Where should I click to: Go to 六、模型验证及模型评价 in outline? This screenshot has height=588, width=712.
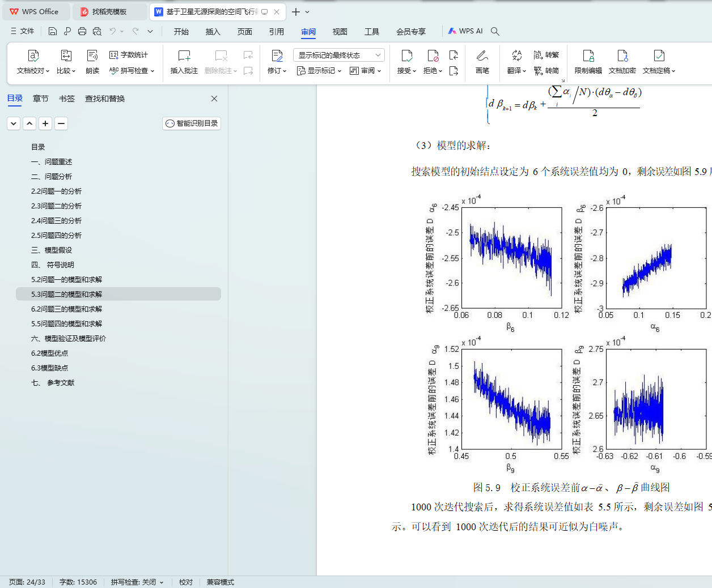point(69,338)
